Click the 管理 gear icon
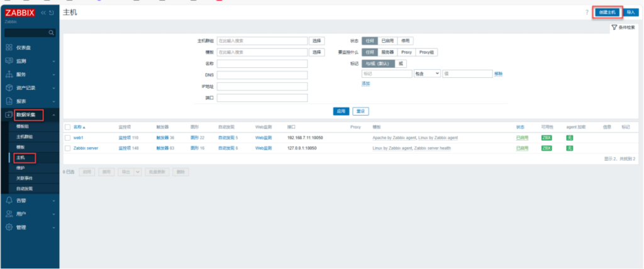 tap(9, 227)
